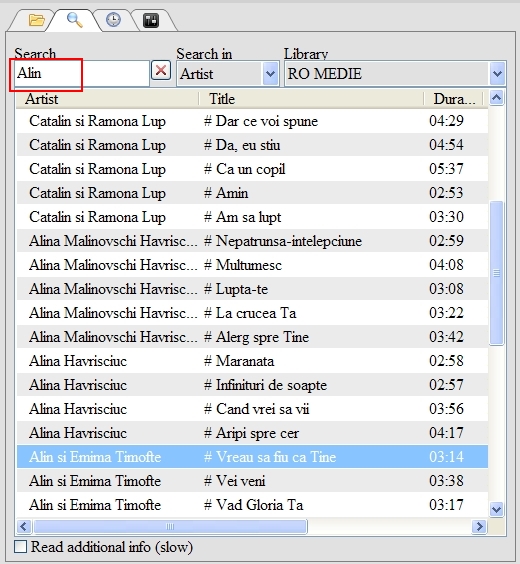Open the Library RO MEDIE dropdown
This screenshot has width=520, height=564.
point(497,74)
